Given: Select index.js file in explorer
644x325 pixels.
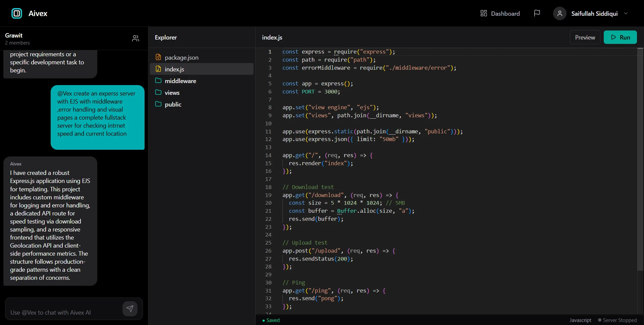Looking at the screenshot, I should point(202,69).
